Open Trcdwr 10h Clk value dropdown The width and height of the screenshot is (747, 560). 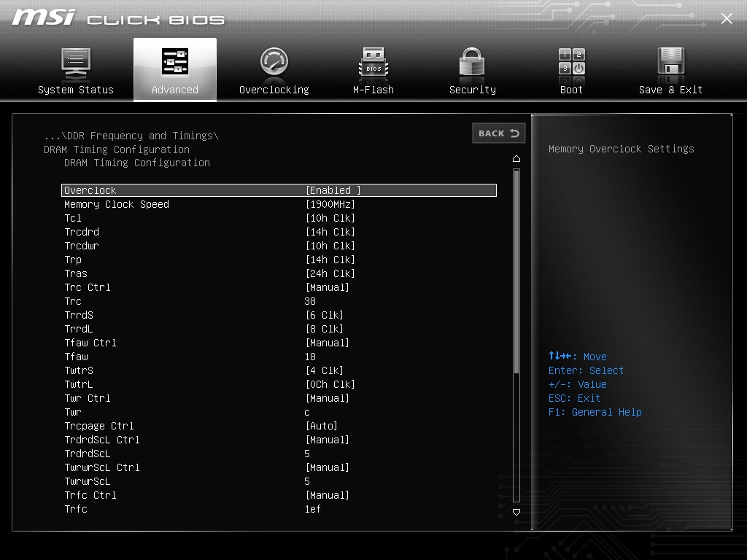[x=330, y=246]
